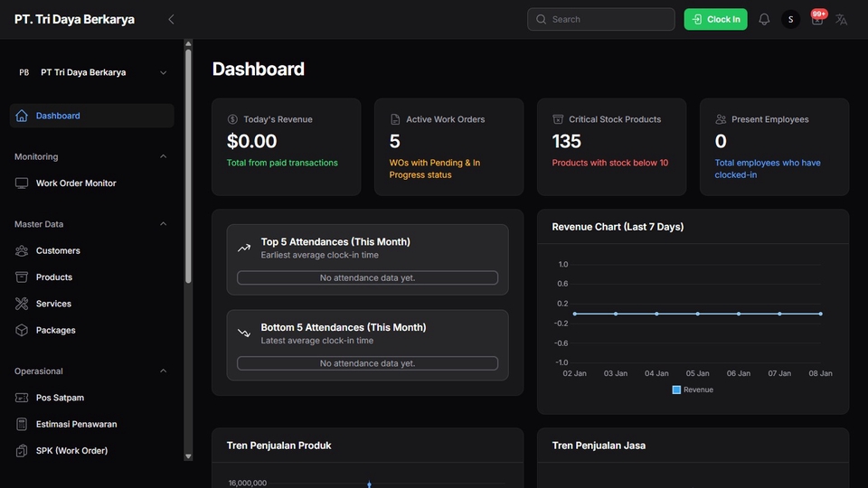Screen dimensions: 868x488
Task: Collapse the Operasional section
Action: click(x=163, y=371)
